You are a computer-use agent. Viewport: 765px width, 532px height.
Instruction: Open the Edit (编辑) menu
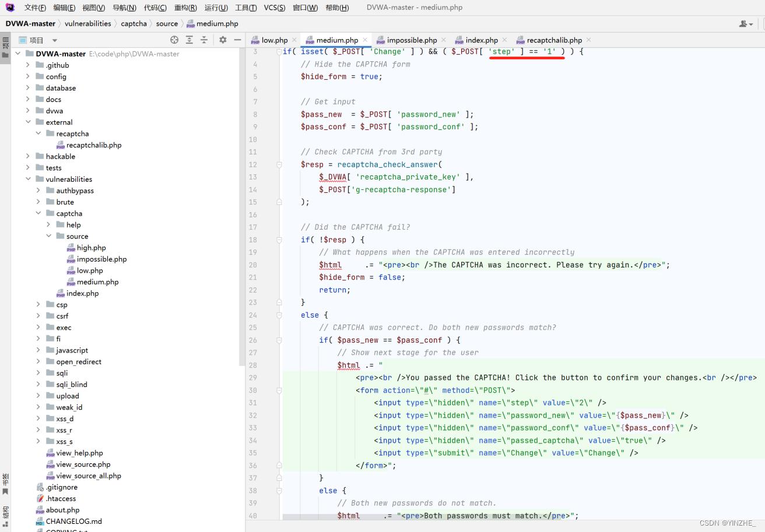64,8
